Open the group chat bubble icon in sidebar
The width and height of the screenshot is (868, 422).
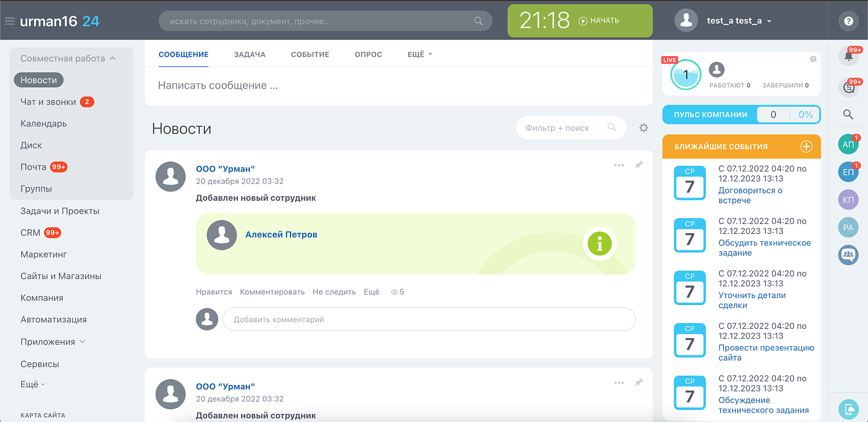(x=848, y=254)
